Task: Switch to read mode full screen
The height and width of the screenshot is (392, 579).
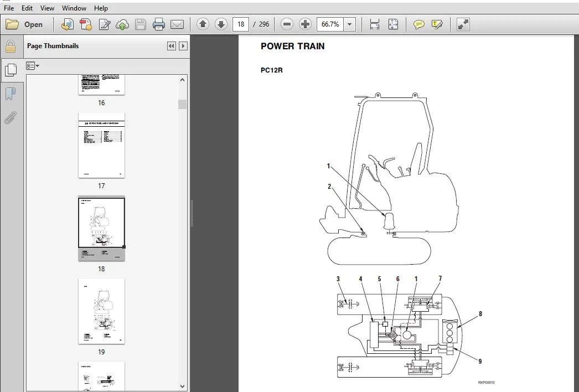Action: point(463,24)
